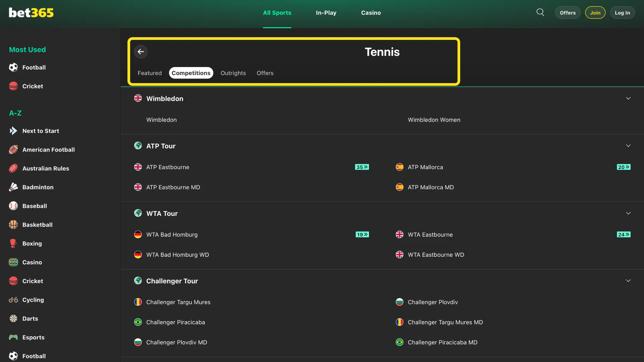
Task: Open the Casino top navigation tab
Action: 371,13
